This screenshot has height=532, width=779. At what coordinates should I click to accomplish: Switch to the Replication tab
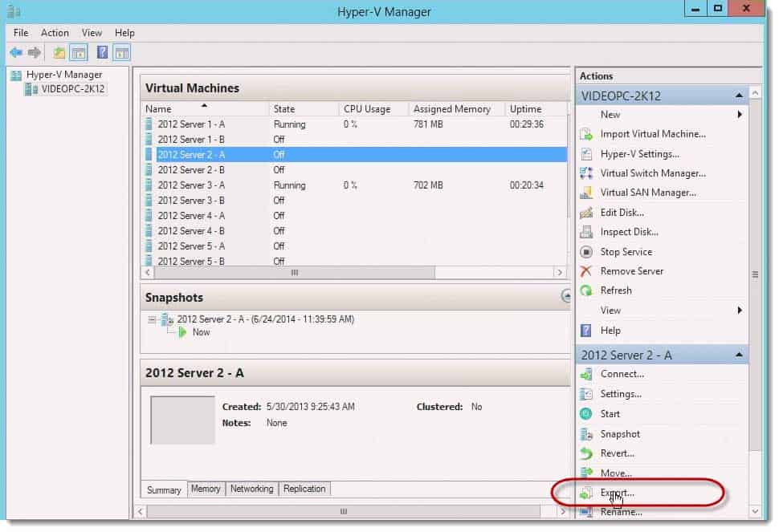(304, 489)
